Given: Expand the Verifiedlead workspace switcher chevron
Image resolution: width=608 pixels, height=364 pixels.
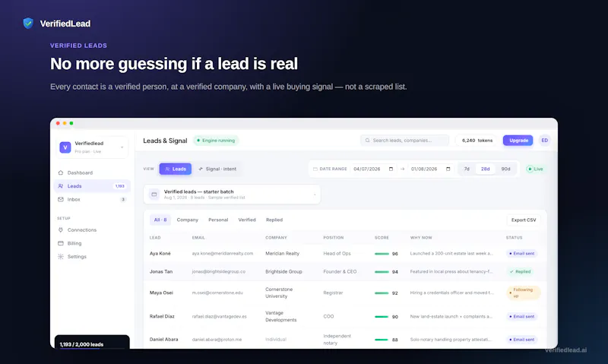Looking at the screenshot, I should (122, 147).
